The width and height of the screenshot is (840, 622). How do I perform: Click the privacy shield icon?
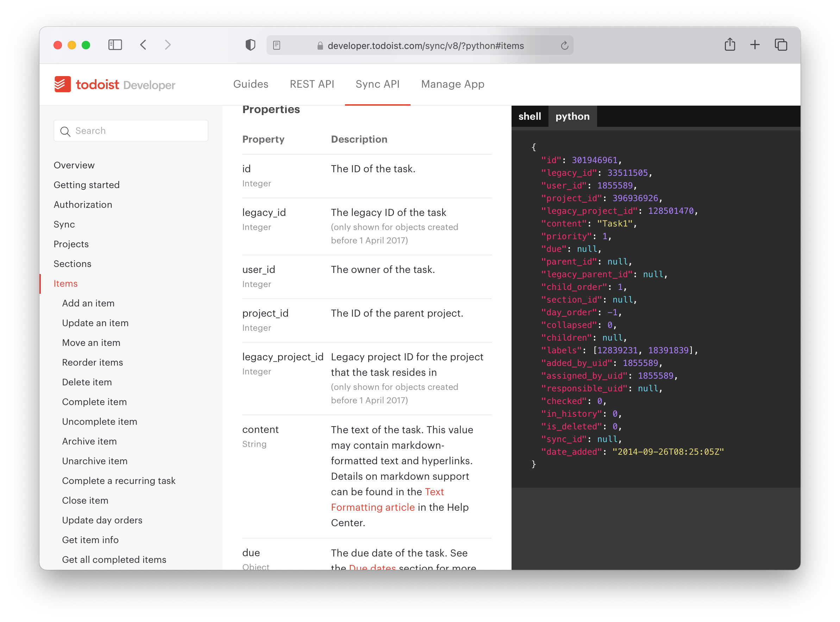click(250, 45)
